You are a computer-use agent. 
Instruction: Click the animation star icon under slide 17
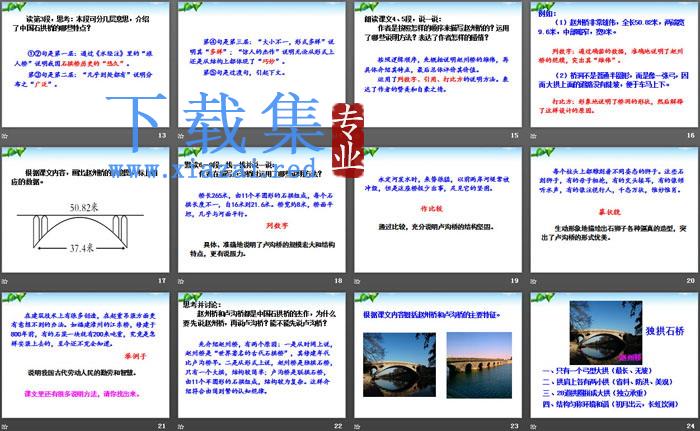[x=4, y=281]
